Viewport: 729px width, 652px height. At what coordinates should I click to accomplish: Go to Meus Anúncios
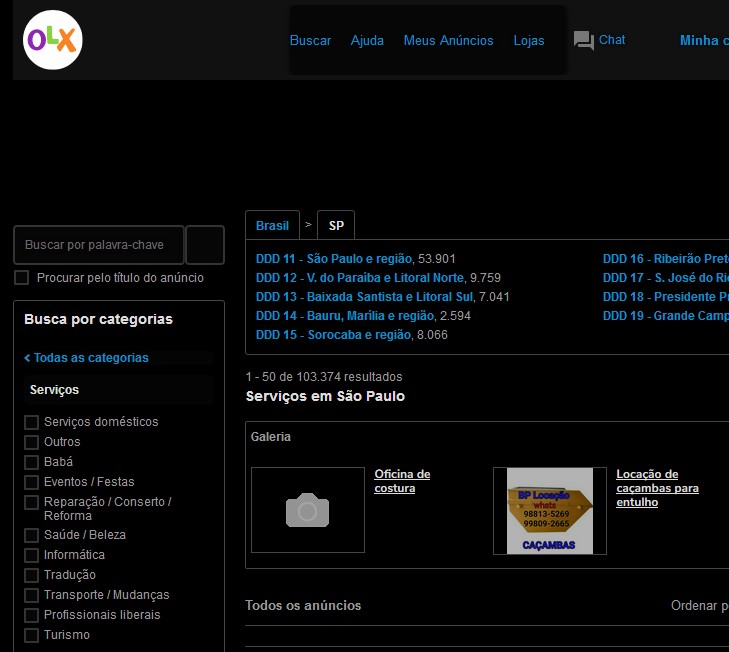[448, 40]
